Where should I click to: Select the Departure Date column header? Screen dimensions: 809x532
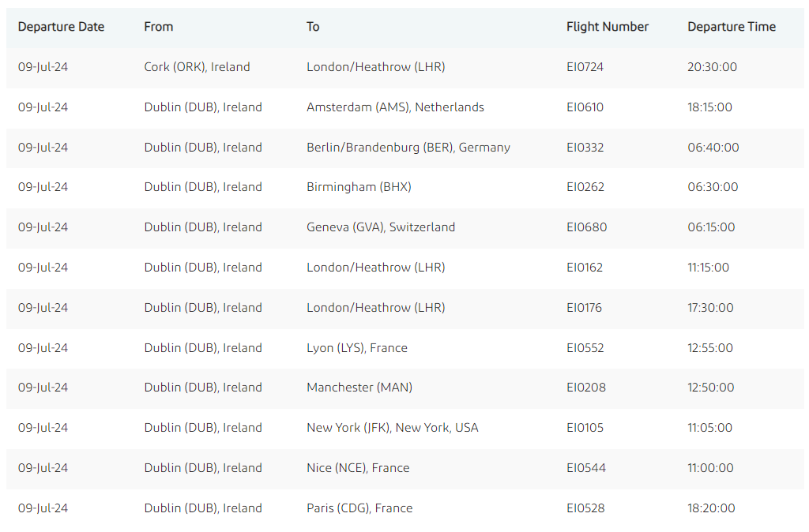(61, 27)
